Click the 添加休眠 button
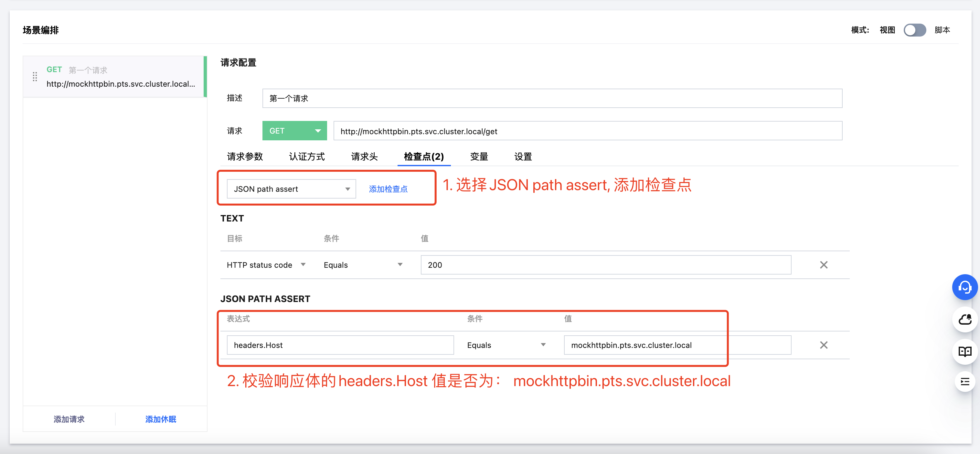 click(161, 419)
